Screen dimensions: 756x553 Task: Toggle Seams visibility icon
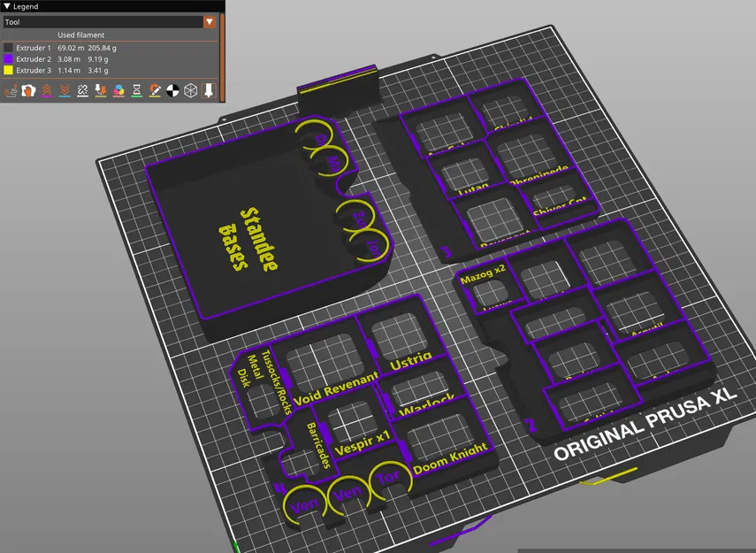(x=82, y=90)
